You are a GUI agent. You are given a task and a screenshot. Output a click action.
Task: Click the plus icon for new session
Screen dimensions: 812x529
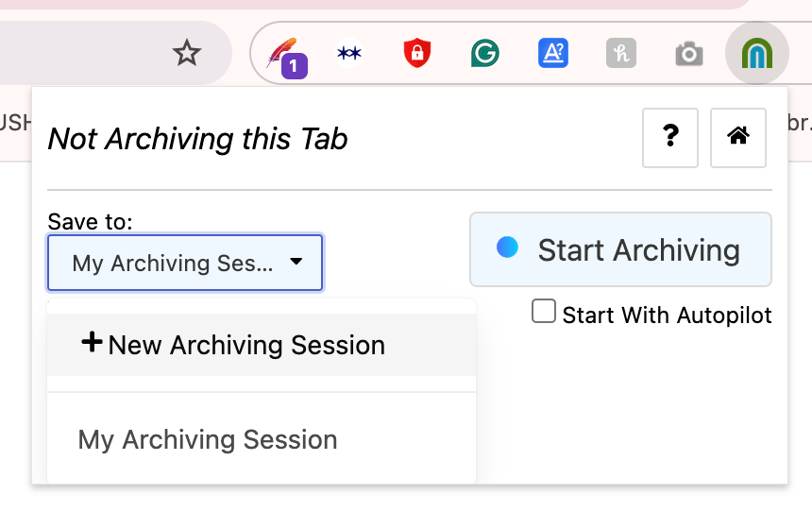(92, 343)
